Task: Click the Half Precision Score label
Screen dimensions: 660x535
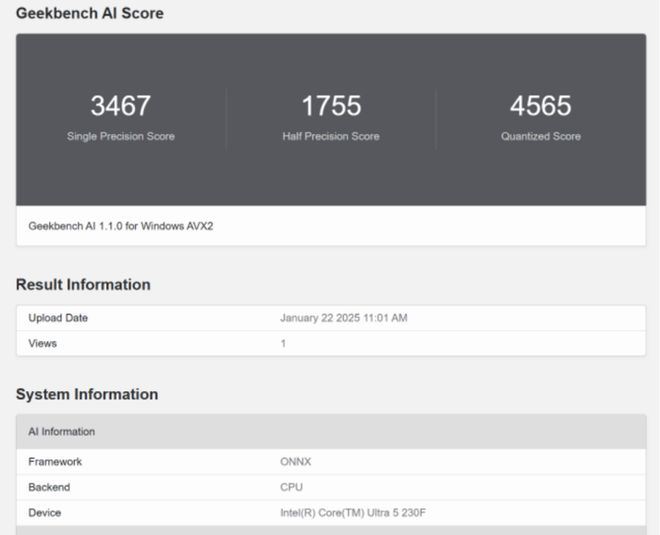Action: pos(331,136)
